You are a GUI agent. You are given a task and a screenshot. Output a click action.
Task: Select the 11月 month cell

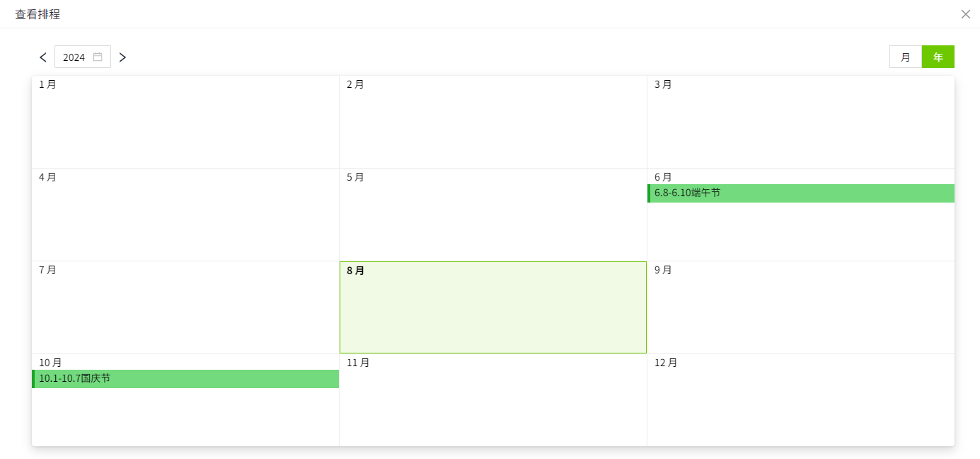click(493, 401)
